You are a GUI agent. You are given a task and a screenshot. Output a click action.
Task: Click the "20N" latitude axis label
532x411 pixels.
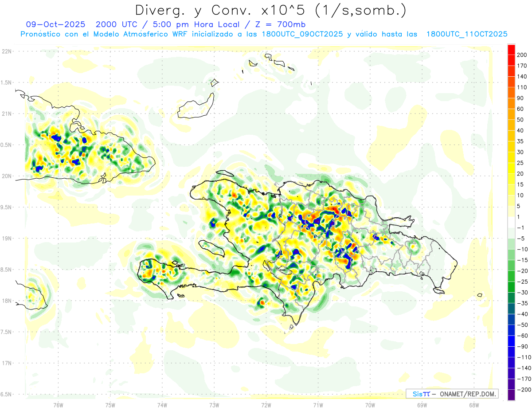6,176
